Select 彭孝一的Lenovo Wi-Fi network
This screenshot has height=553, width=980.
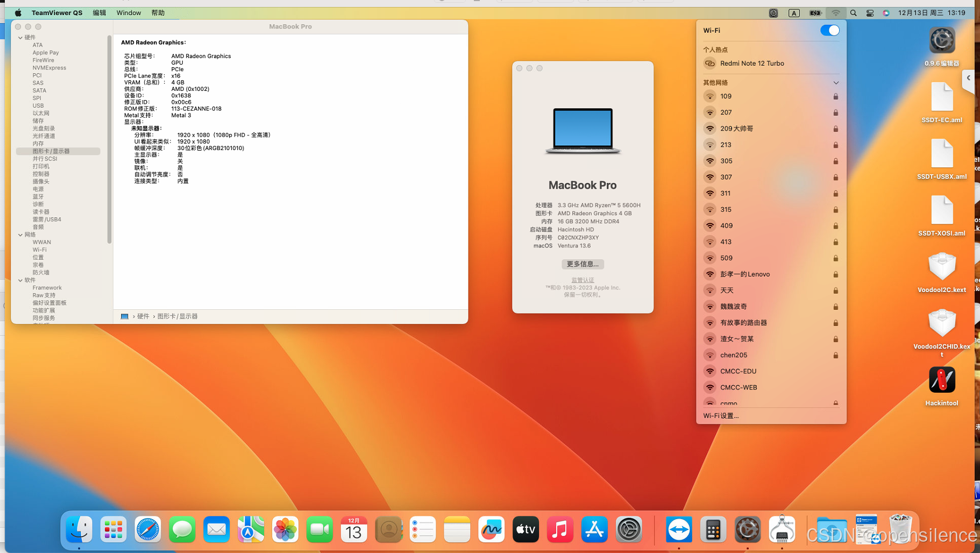coord(771,274)
